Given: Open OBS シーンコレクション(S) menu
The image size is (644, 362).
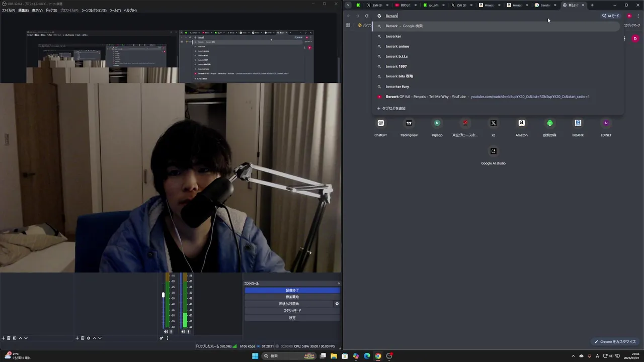Looking at the screenshot, I should (x=94, y=10).
